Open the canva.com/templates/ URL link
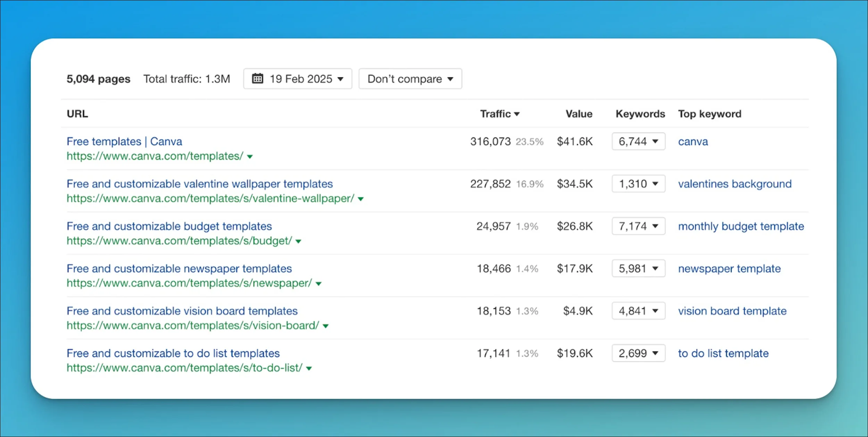The width and height of the screenshot is (868, 437). click(x=155, y=156)
